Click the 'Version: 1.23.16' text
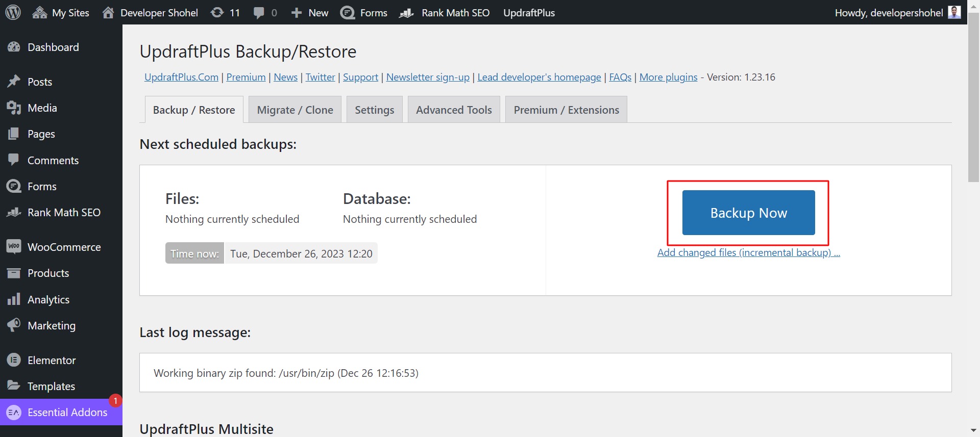Screen dimensions: 980x437 (741, 77)
